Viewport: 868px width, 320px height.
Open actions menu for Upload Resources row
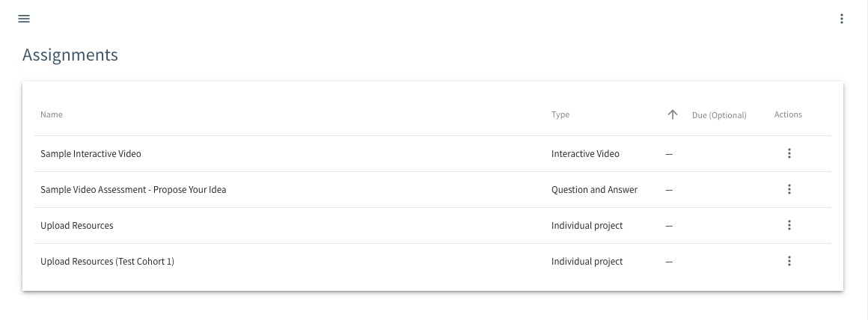tap(789, 226)
